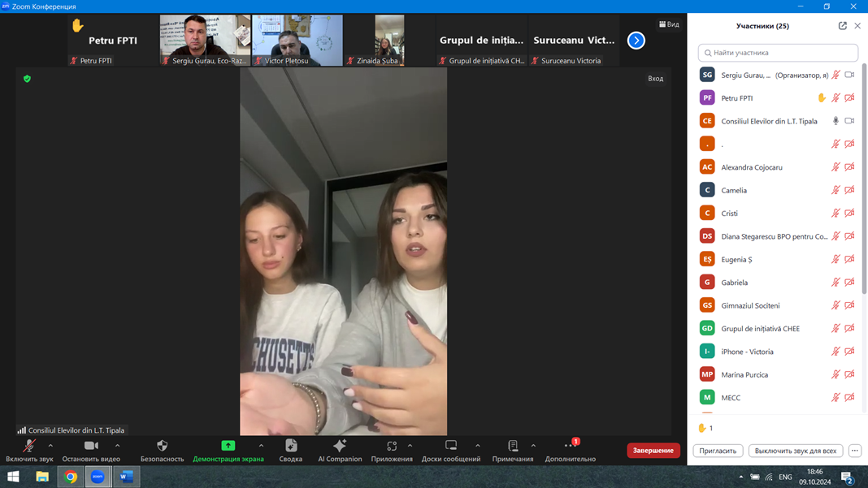Select Petru FPTI in participants list
Image resolution: width=868 pixels, height=488 pixels.
(x=737, y=98)
